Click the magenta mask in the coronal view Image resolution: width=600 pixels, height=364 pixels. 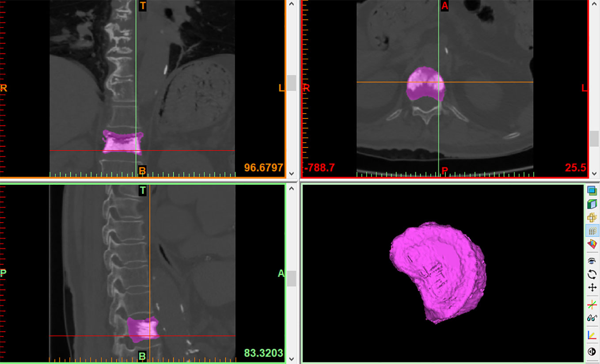pos(122,142)
